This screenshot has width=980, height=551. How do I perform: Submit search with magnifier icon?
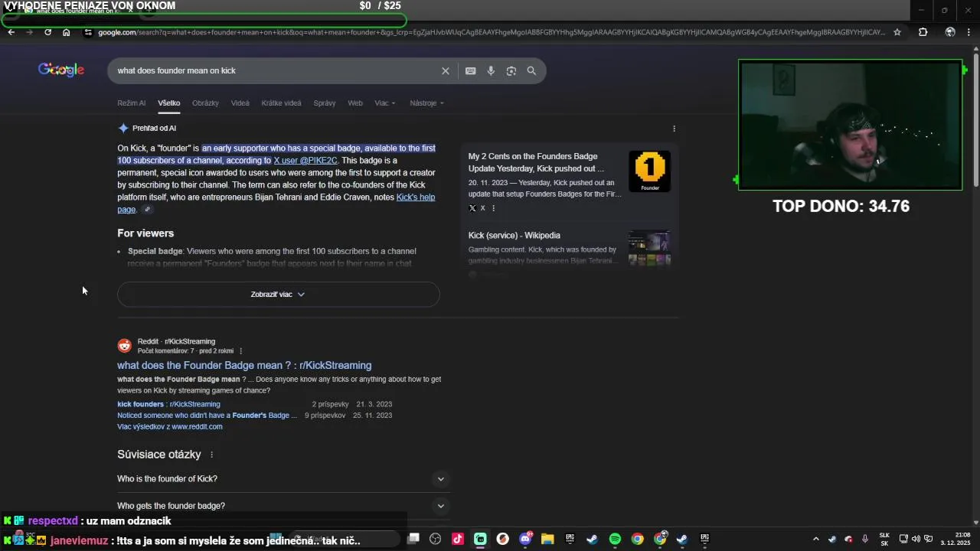[x=531, y=70]
